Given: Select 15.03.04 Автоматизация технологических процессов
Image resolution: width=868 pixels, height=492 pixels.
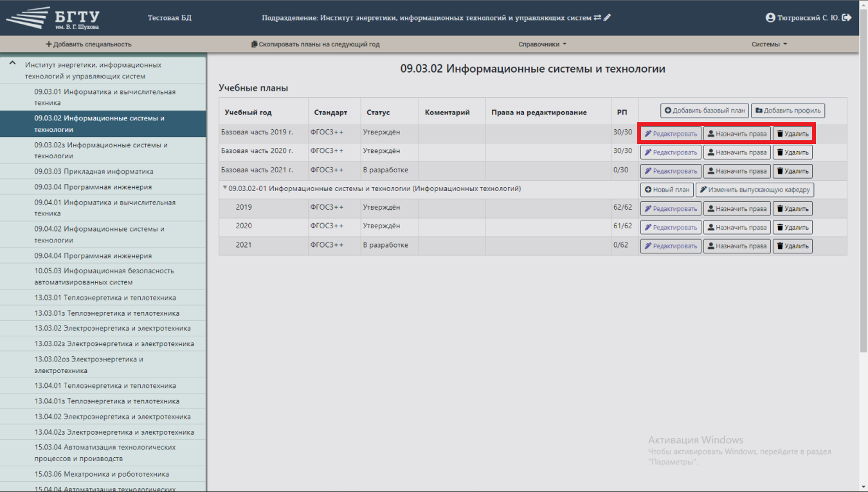Looking at the screenshot, I should tap(103, 453).
